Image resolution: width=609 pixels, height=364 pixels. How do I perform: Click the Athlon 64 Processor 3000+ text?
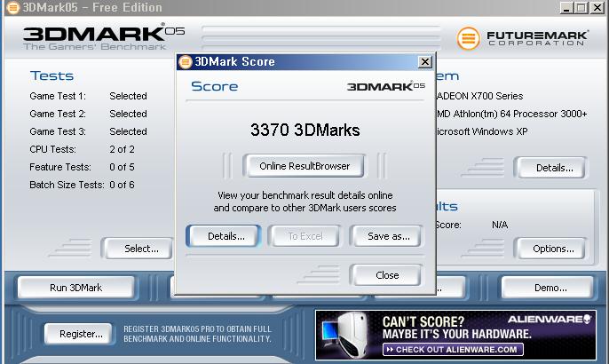511,114
